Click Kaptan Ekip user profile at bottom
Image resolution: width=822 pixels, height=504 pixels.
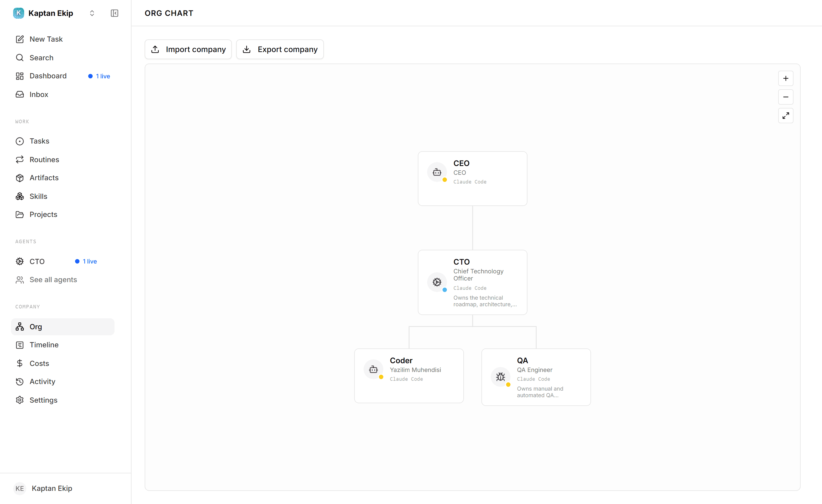[x=65, y=488]
